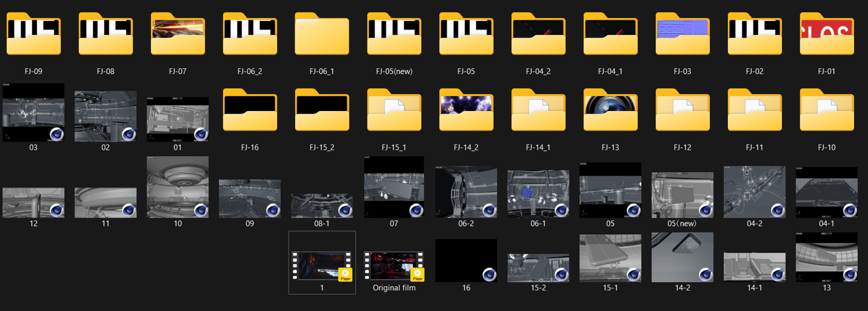Select the empty FJ-06_1 folder icon
The height and width of the screenshot is (311, 868).
pos(322,34)
